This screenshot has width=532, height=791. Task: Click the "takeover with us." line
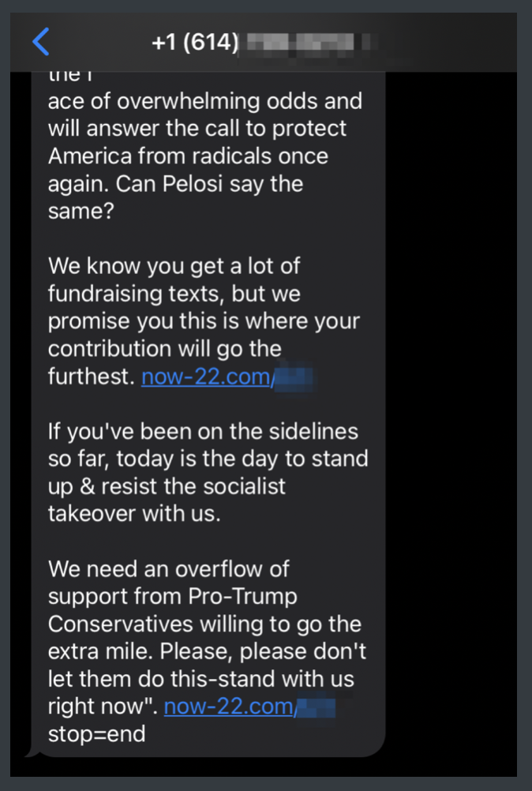[x=133, y=513]
